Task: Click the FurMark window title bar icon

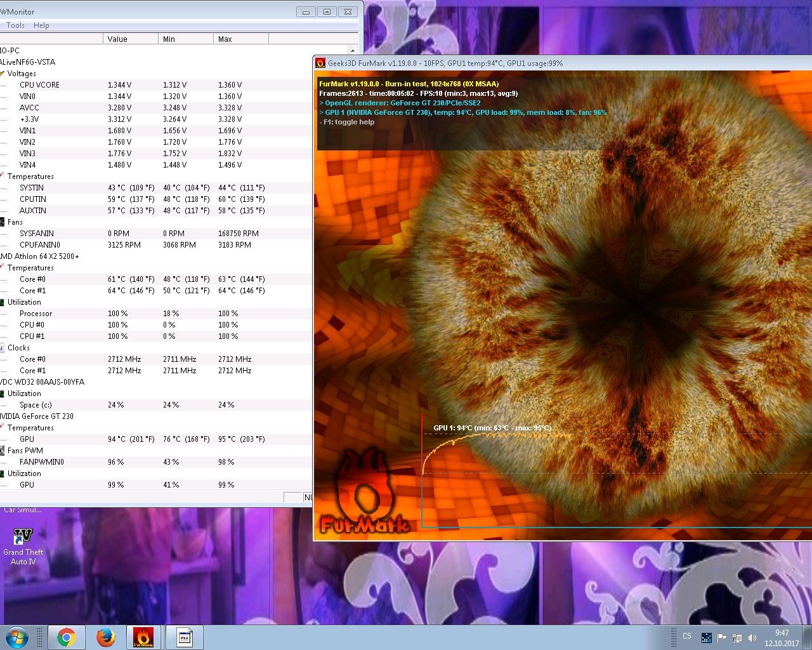Action: coord(321,63)
